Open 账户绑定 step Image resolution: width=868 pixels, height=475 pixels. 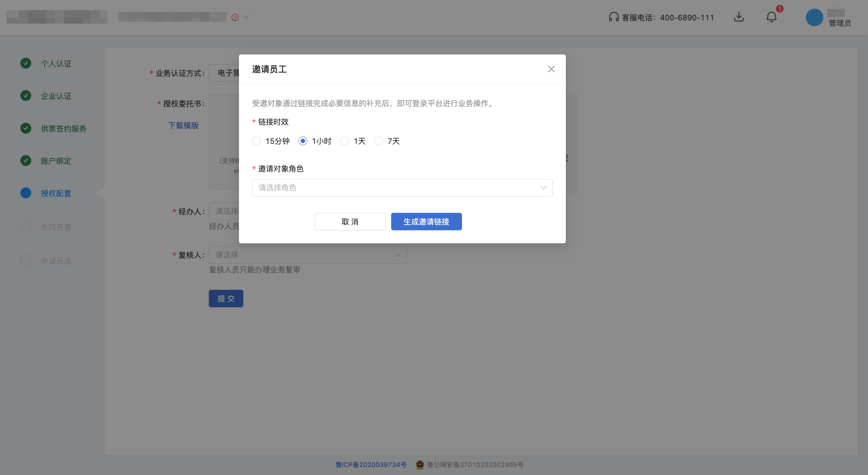(x=56, y=161)
